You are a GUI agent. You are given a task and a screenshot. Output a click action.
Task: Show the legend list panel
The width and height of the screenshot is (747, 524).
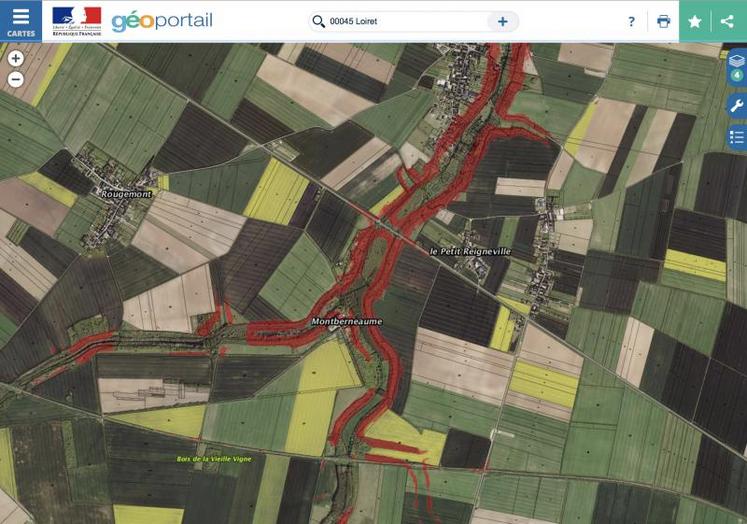737,137
